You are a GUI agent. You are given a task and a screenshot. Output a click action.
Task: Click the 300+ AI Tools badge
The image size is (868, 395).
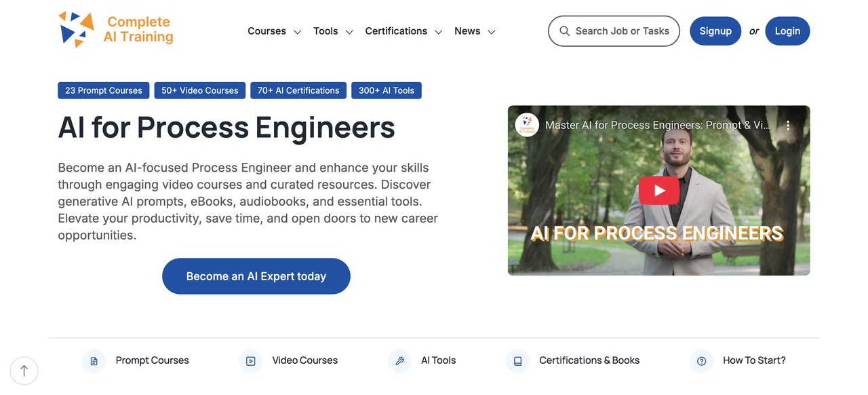coord(387,90)
